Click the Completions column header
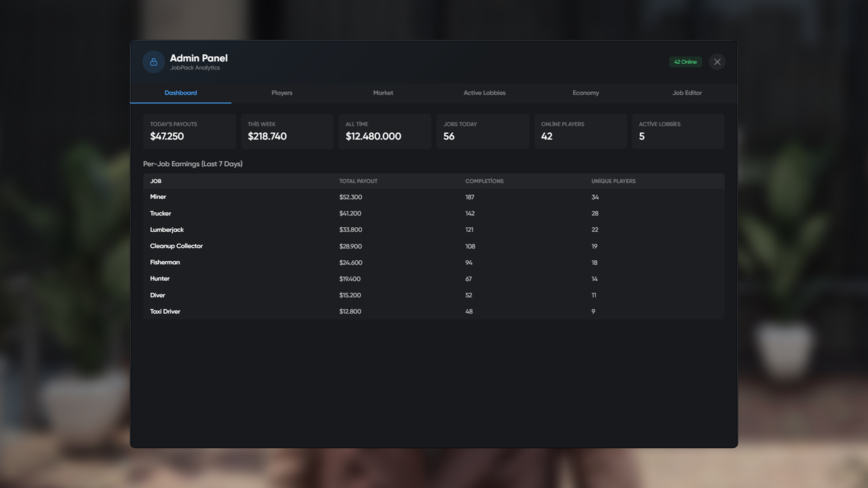The width and height of the screenshot is (868, 488). [484, 181]
